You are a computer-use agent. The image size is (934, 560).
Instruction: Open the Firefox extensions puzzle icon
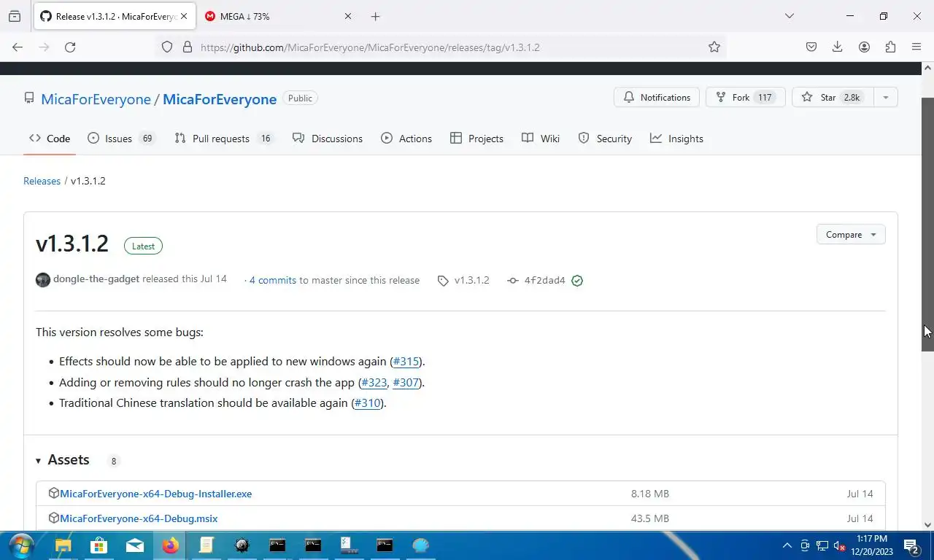pyautogui.click(x=890, y=47)
